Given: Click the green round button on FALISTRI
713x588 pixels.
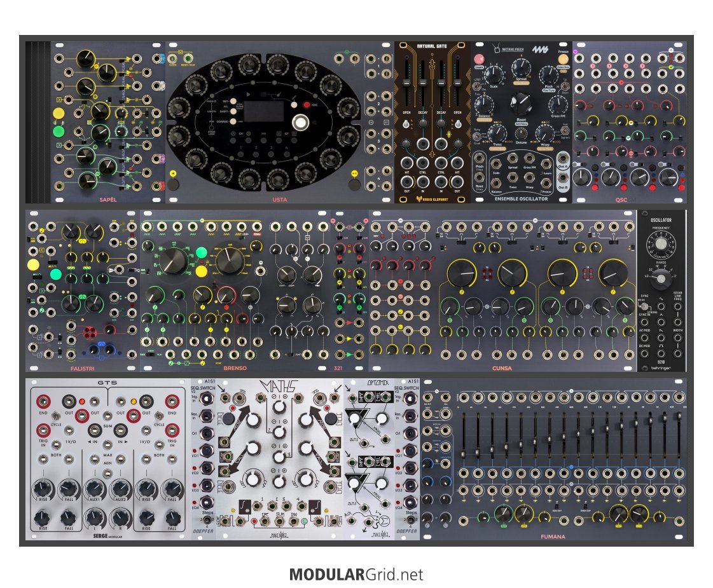Looking at the screenshot, I should click(x=55, y=275).
